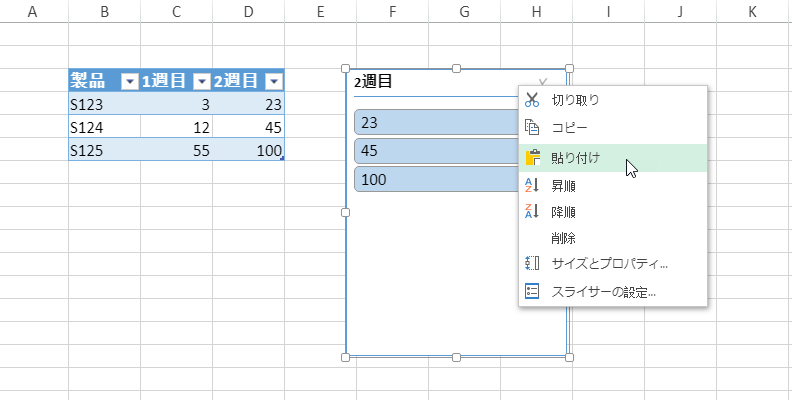This screenshot has height=400, width=792.
Task: Click the table's bottom-right resize handle
Action: point(282,158)
